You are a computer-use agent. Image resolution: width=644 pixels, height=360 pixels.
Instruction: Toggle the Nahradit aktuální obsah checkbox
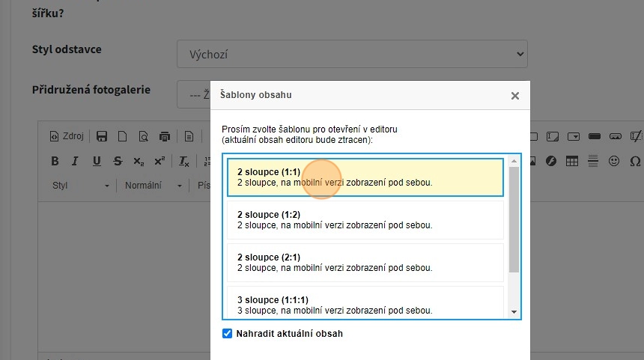(x=228, y=334)
